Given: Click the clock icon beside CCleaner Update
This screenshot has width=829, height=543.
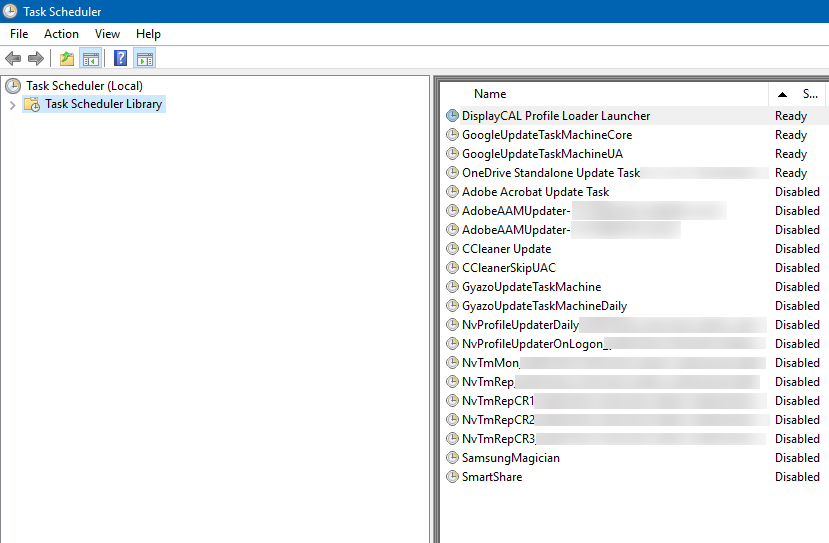Looking at the screenshot, I should pos(452,249).
